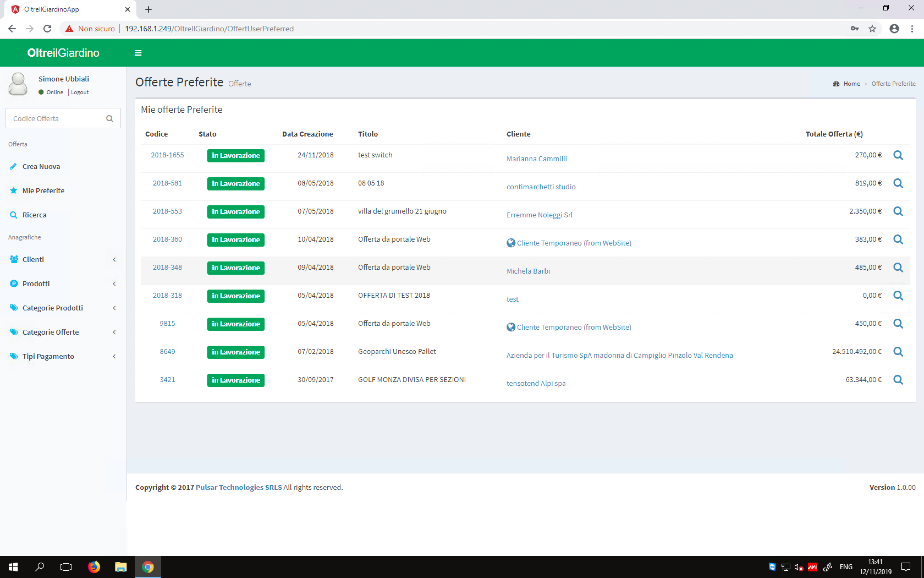Bookmark this page with the star icon
Image resolution: width=924 pixels, height=578 pixels.
pos(872,29)
